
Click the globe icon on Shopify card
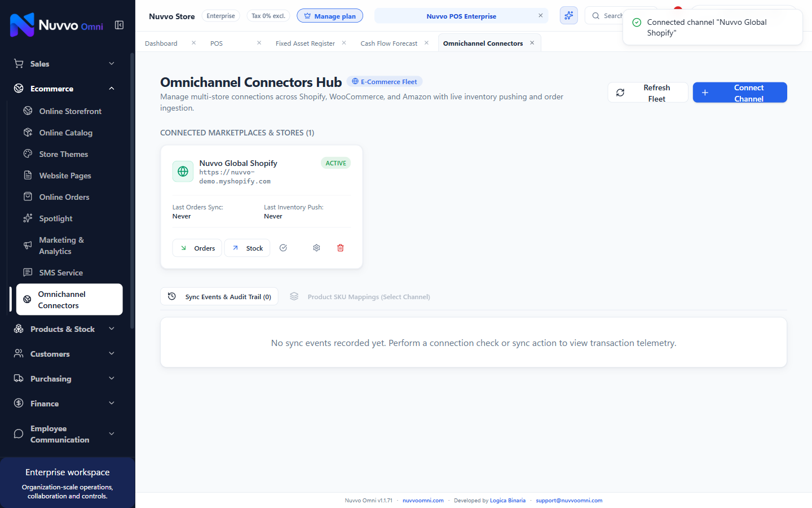pyautogui.click(x=183, y=171)
